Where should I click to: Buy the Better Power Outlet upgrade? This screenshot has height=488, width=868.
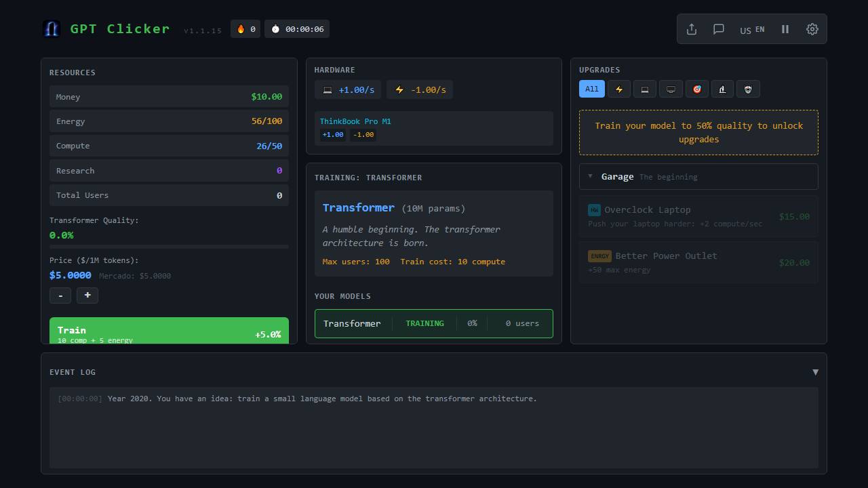[698, 262]
